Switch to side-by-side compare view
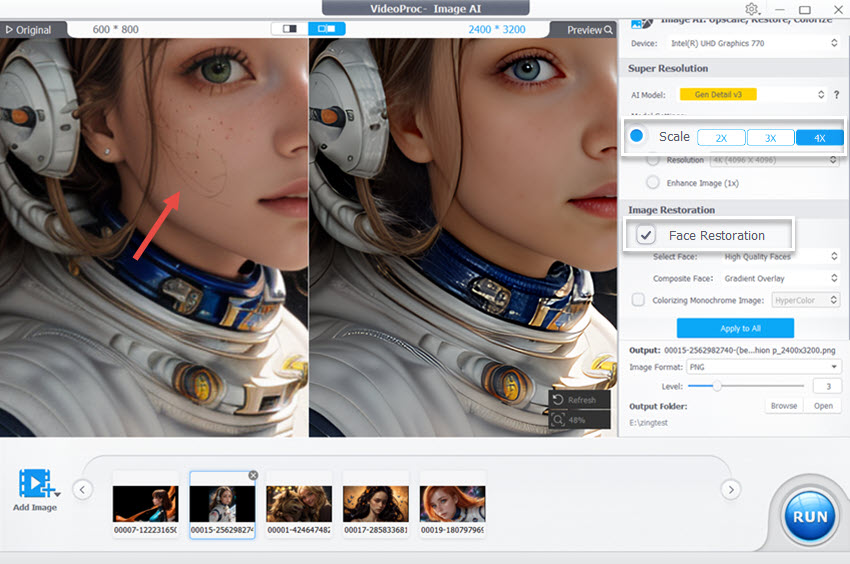The image size is (850, 564). [326, 29]
